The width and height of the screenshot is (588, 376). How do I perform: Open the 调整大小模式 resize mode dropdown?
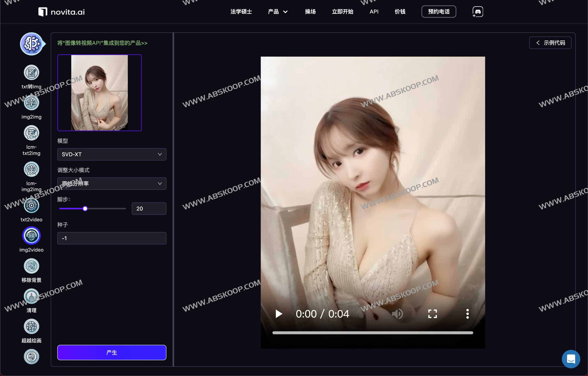click(112, 183)
